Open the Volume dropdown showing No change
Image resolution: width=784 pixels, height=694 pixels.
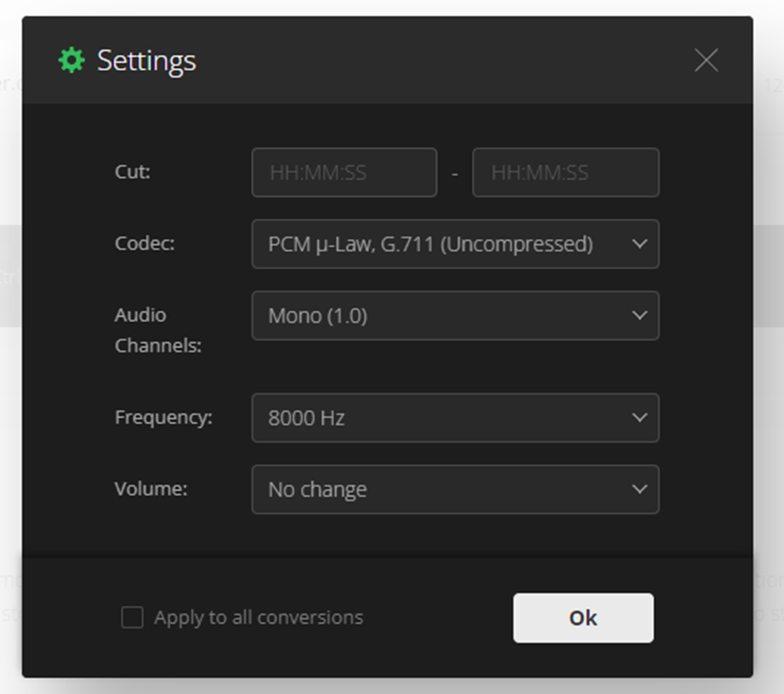pos(456,489)
